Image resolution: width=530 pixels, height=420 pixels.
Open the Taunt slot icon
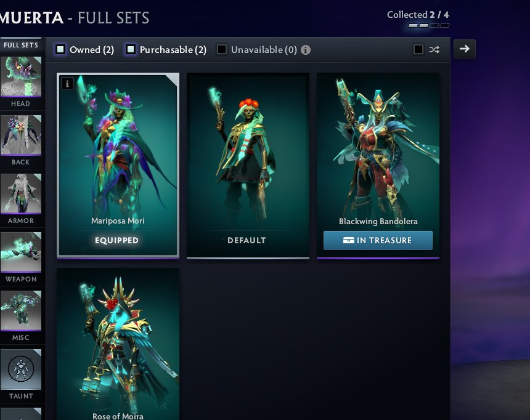coord(21,369)
